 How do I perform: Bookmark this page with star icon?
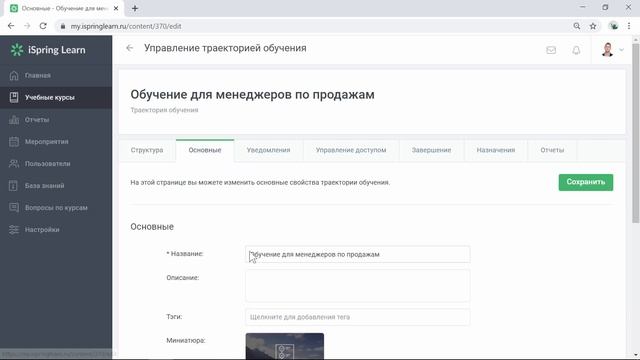[593, 26]
